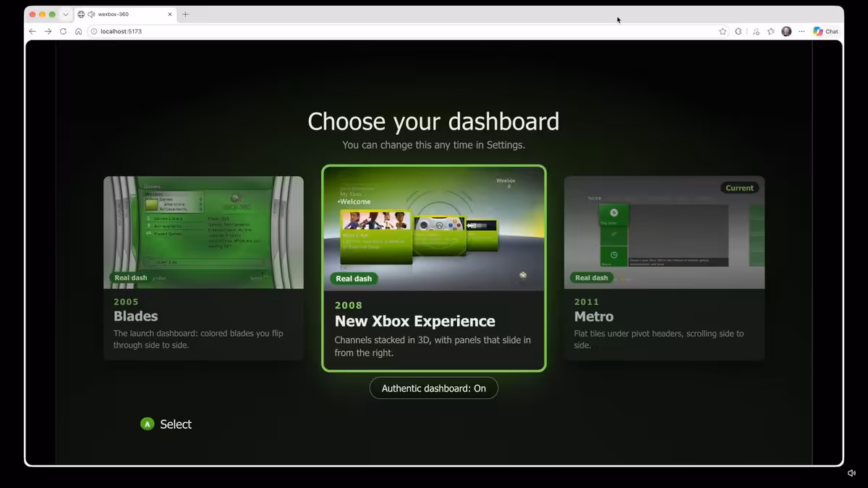Click 'Channels stacked in 3D' description
868x488 pixels.
433,346
